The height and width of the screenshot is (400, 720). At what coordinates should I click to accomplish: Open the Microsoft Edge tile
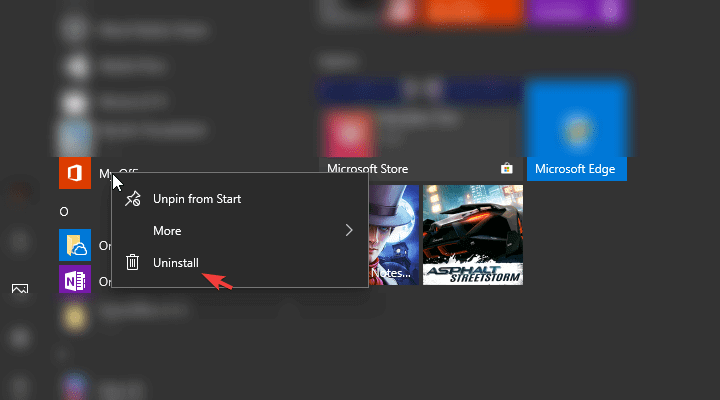[x=577, y=130]
